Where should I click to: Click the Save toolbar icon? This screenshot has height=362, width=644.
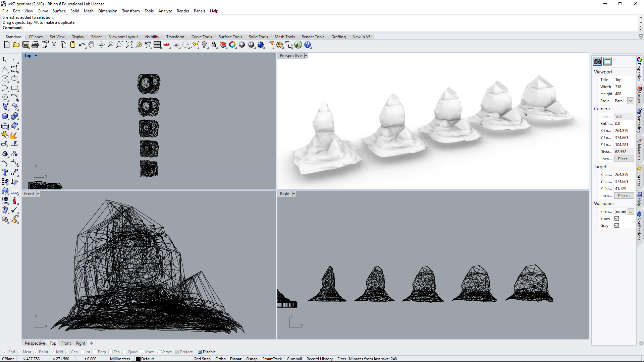tap(26, 45)
